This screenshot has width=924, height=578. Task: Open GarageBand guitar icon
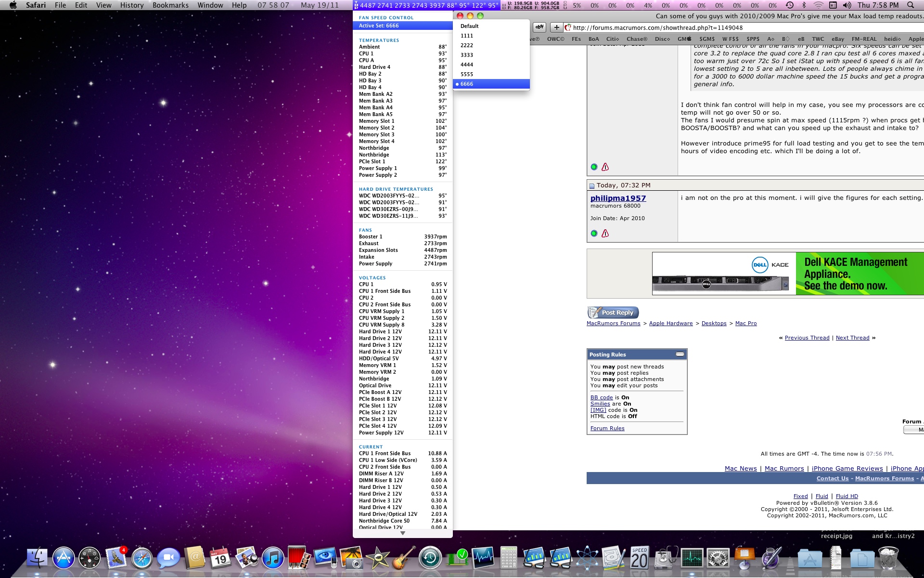[x=404, y=558]
